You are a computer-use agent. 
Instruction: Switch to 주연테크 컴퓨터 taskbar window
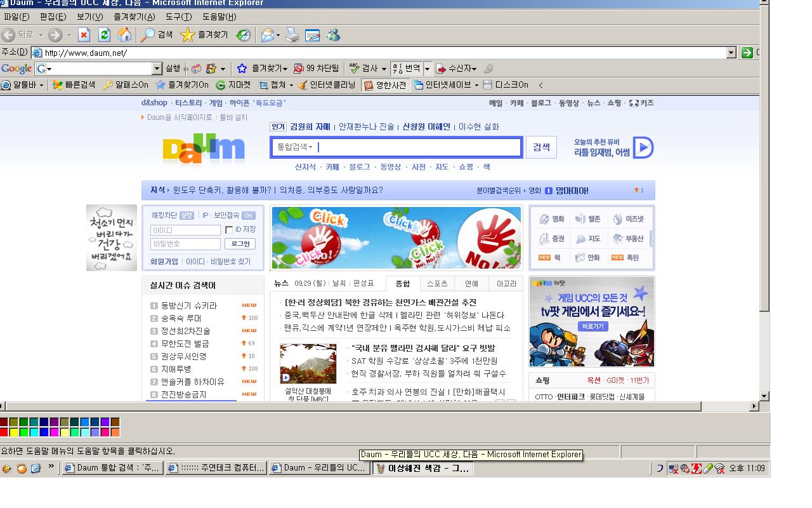216,468
